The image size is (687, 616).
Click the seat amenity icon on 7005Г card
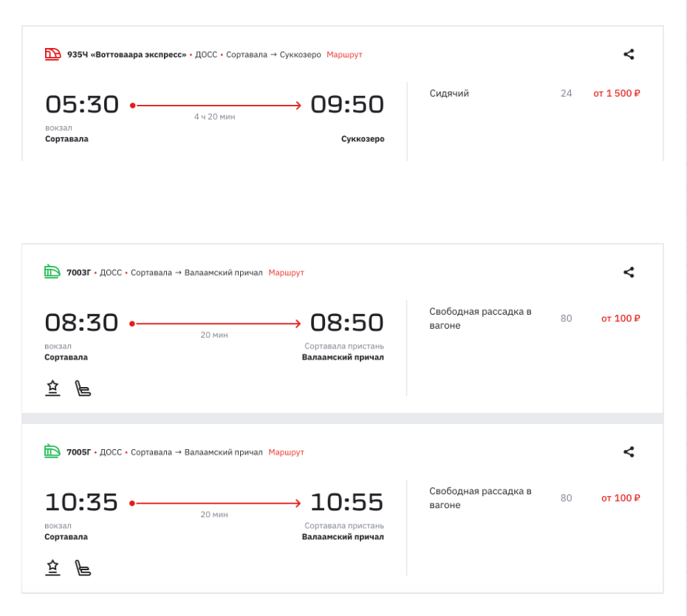[x=83, y=567]
